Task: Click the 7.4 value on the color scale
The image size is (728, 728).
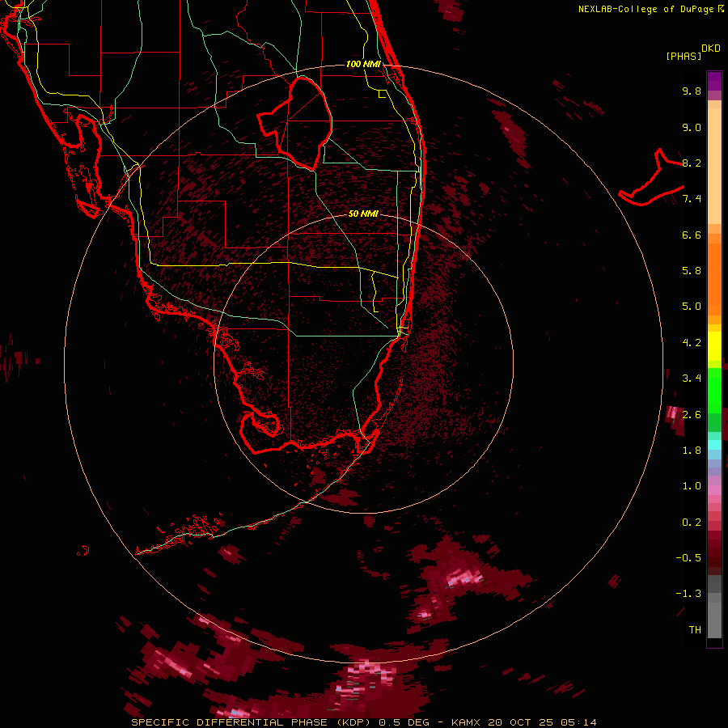Action: point(692,199)
